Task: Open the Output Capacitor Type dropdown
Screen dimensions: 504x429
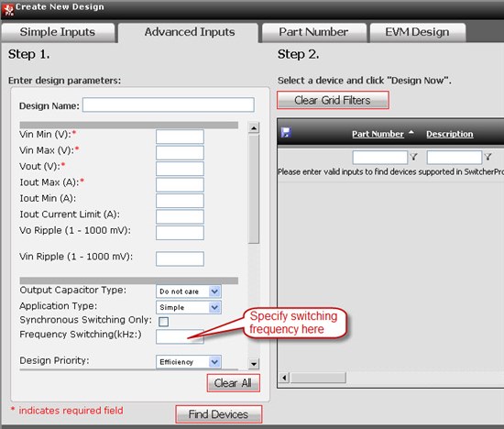Action: point(189,291)
